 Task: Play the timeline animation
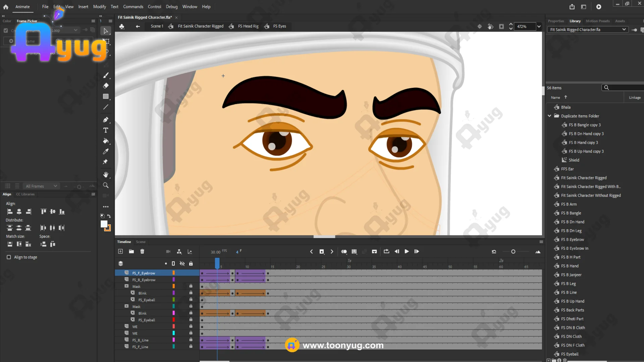pos(407,251)
